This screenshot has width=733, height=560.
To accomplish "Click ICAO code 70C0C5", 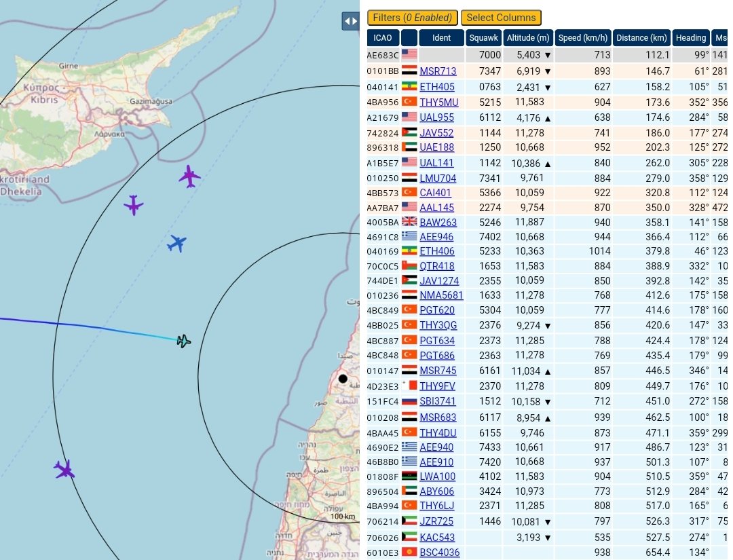I will (x=382, y=267).
